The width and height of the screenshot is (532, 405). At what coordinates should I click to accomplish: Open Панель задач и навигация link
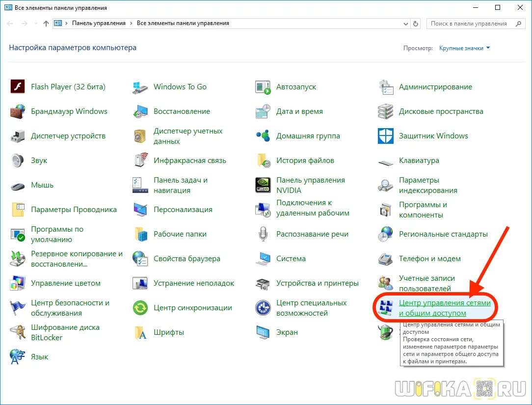(x=181, y=185)
